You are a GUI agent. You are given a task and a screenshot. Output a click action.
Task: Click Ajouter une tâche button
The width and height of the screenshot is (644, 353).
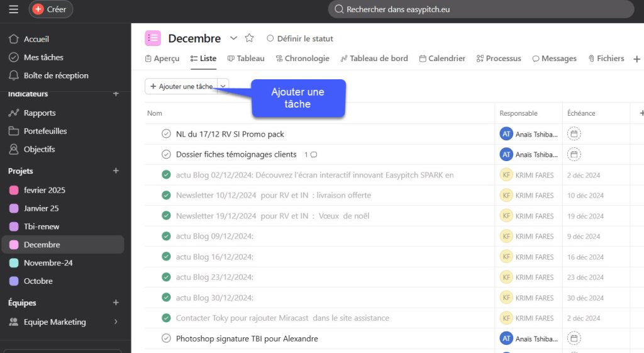click(181, 86)
